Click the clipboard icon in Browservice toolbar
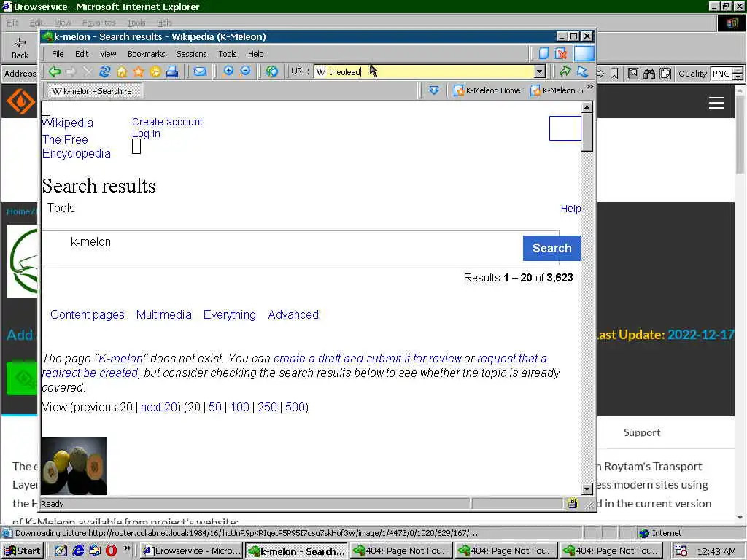This screenshot has height=560, width=747. tap(665, 74)
